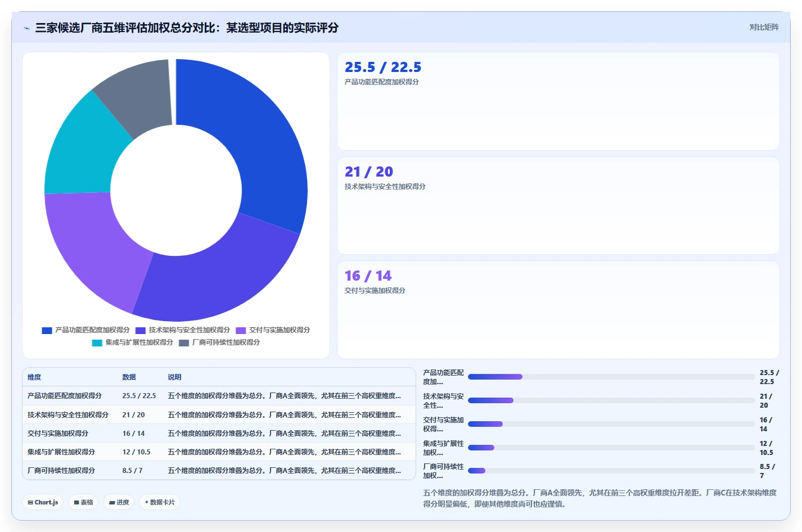Click the 产品功能匹配度 progress bar
This screenshot has width=802, height=532.
point(611,377)
